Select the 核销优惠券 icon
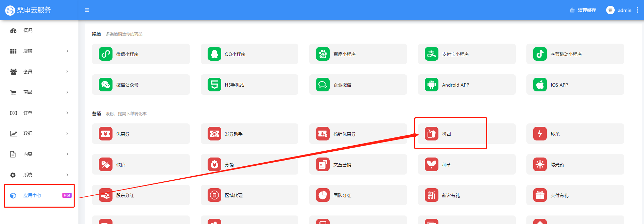Image resolution: width=644 pixels, height=224 pixels. (323, 134)
